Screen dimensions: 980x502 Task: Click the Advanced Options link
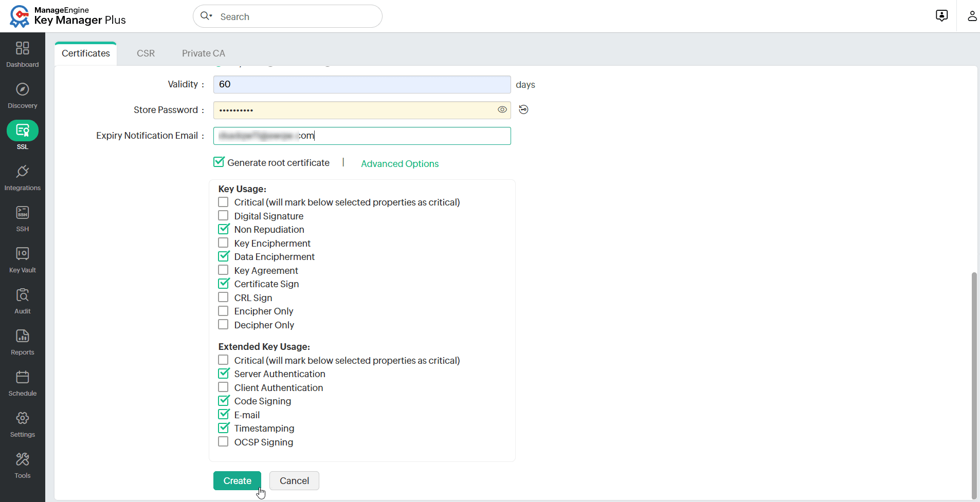pos(400,163)
